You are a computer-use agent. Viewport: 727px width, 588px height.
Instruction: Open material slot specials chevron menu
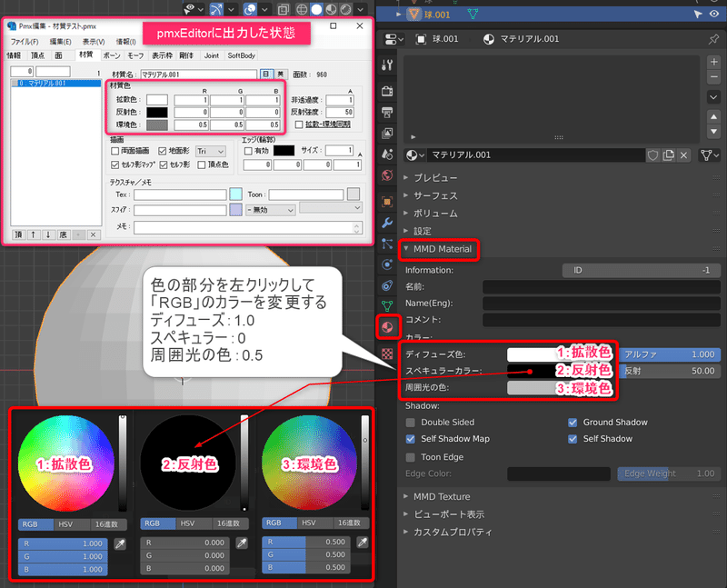[x=713, y=97]
